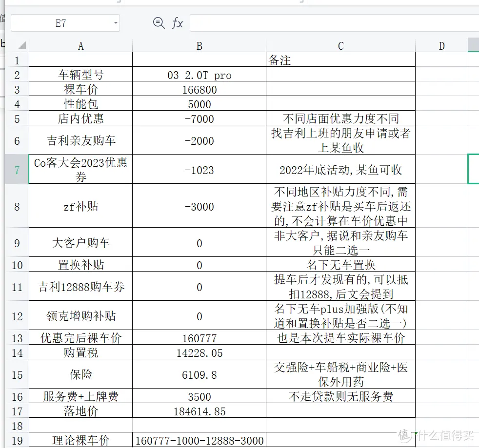This screenshot has width=479, height=448.
Task: Click cell 领克增购补贴
Action: (80, 315)
